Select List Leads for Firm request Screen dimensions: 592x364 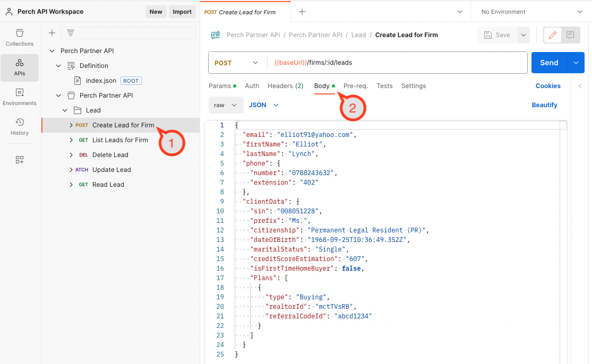[121, 140]
